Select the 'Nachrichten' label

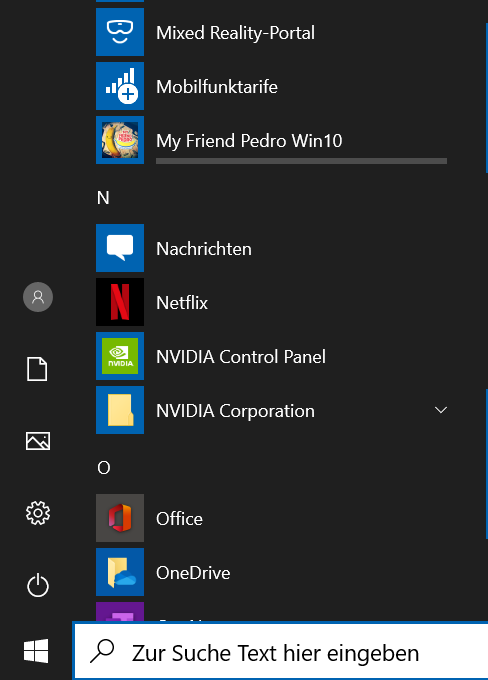click(x=204, y=249)
